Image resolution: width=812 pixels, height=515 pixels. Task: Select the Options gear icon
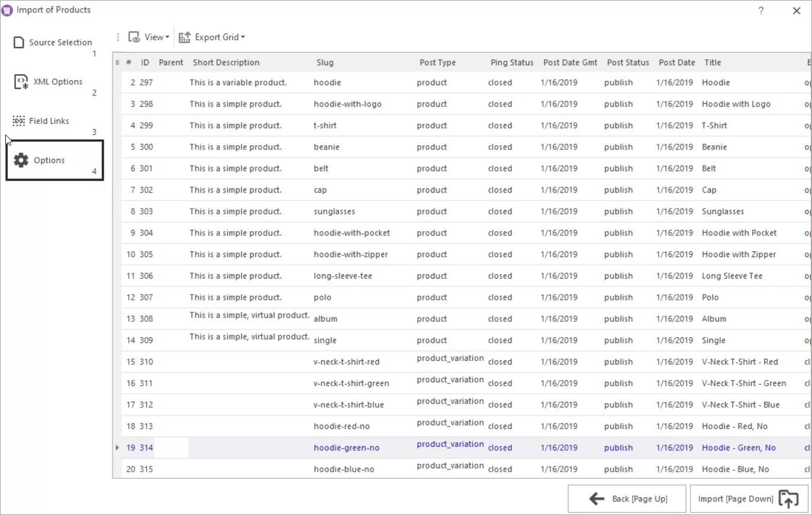coord(21,159)
